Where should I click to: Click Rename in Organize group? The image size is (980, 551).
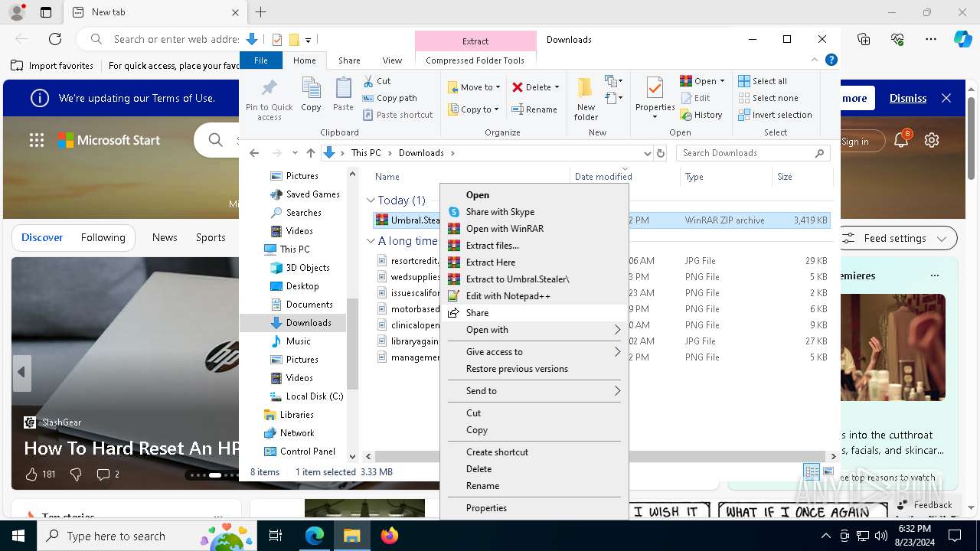click(534, 109)
